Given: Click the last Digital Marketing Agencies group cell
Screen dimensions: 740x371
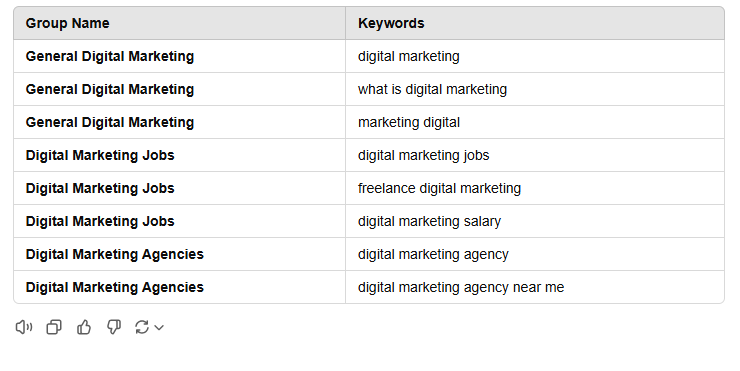Looking at the screenshot, I should pos(179,287).
